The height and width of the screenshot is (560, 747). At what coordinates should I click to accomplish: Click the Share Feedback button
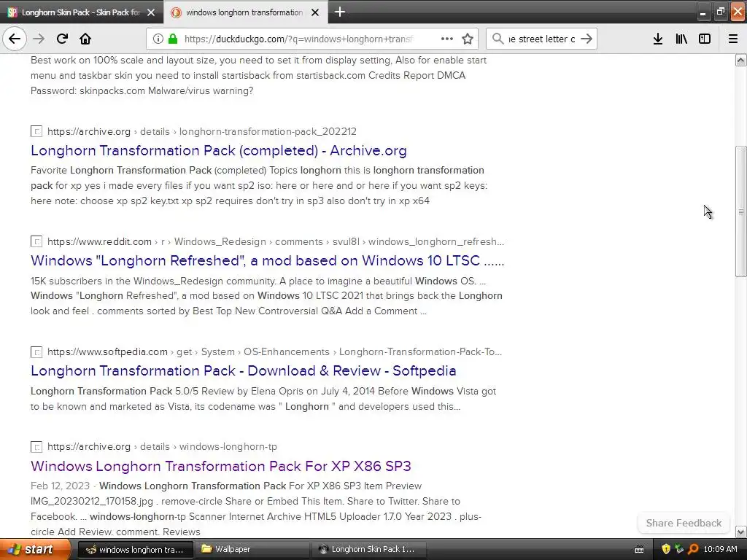click(684, 523)
